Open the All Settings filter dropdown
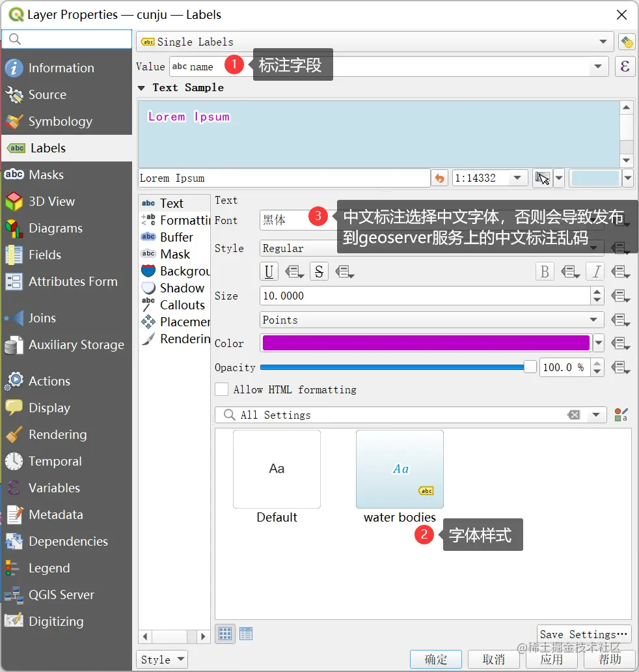The height and width of the screenshot is (672, 639). pyautogui.click(x=596, y=415)
